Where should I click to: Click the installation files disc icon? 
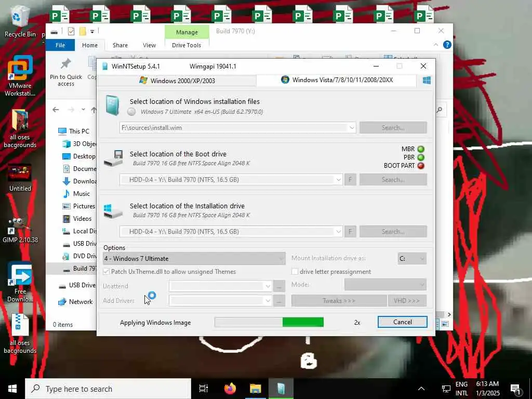click(112, 105)
